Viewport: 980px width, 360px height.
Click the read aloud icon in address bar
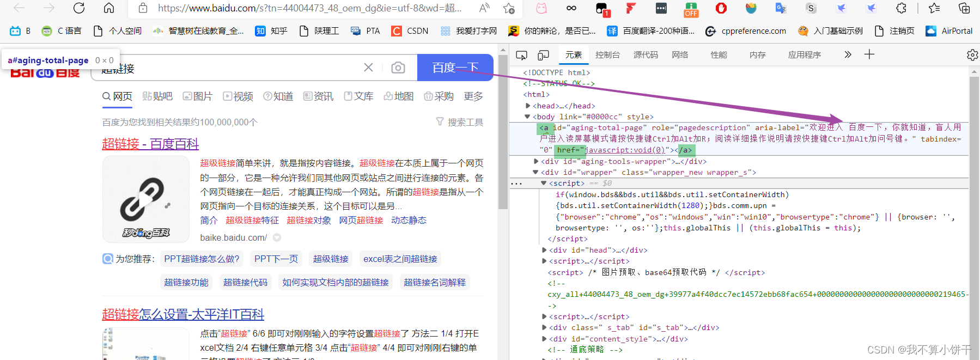[x=484, y=8]
